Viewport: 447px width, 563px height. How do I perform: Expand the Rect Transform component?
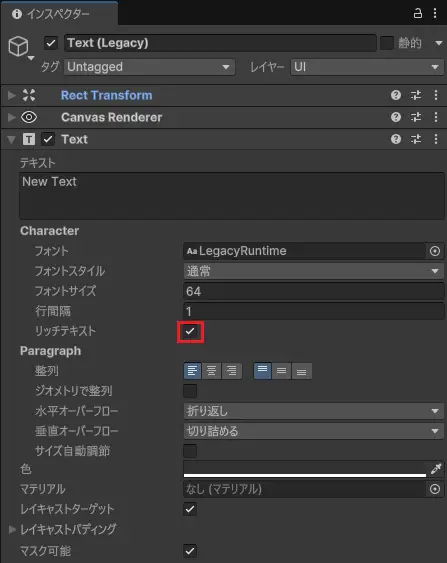click(12, 95)
